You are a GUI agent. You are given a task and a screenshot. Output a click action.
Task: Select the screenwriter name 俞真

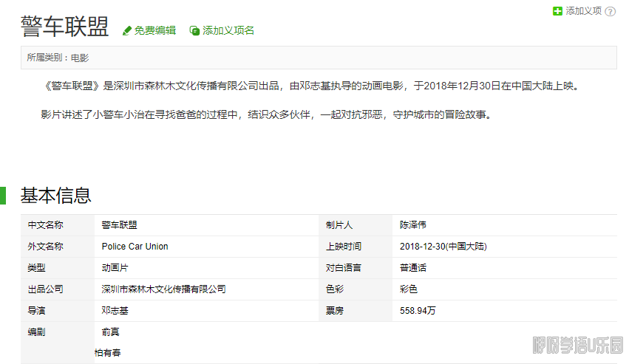point(111,332)
